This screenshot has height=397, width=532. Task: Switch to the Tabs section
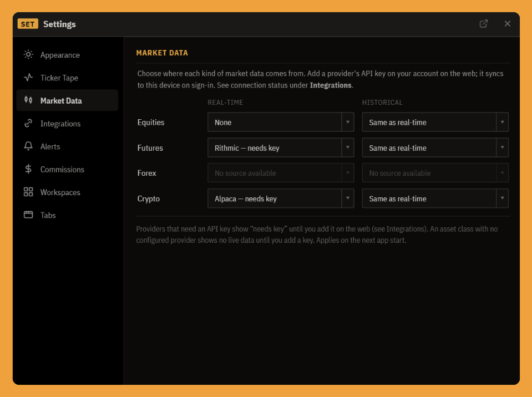click(x=67, y=215)
